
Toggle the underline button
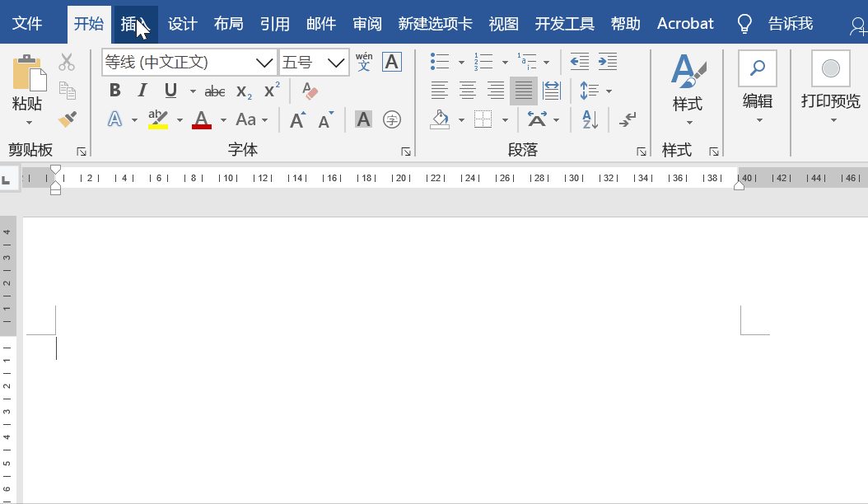[x=169, y=91]
